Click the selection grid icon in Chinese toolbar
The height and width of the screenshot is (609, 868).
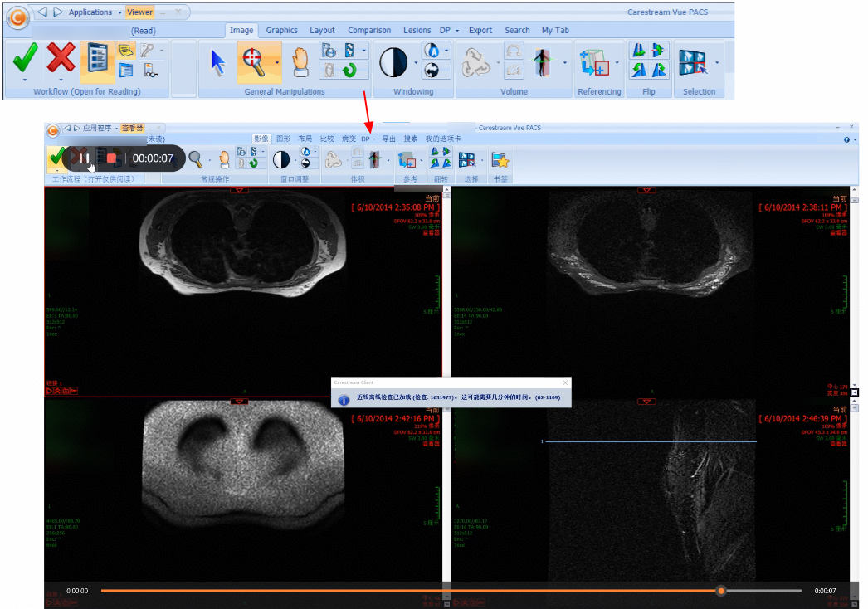click(x=466, y=161)
